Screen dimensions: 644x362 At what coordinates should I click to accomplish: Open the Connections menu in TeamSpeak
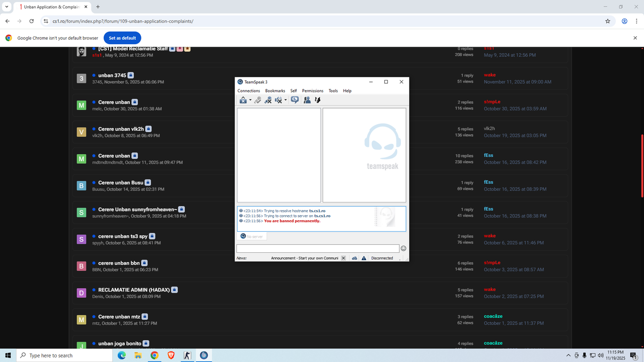coord(249,91)
